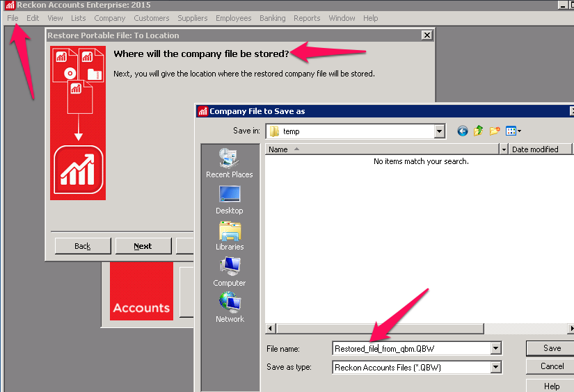Screen dimensions: 574x392
Task: Open Libraries in places sidebar
Action: 230,236
